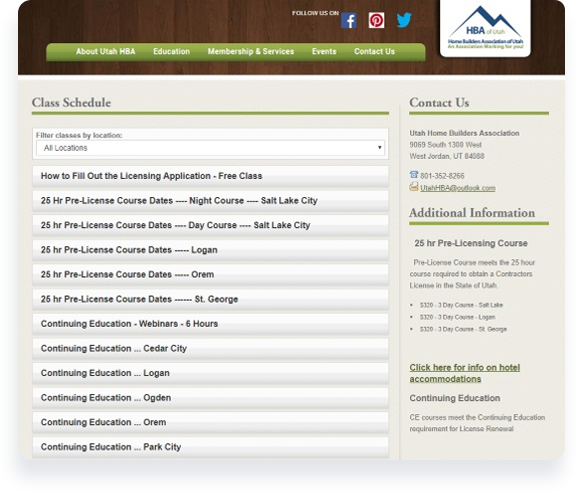Expand 25 hr Pre-License Course Dates St. George
Viewport: 577px width, 492px height.
210,299
